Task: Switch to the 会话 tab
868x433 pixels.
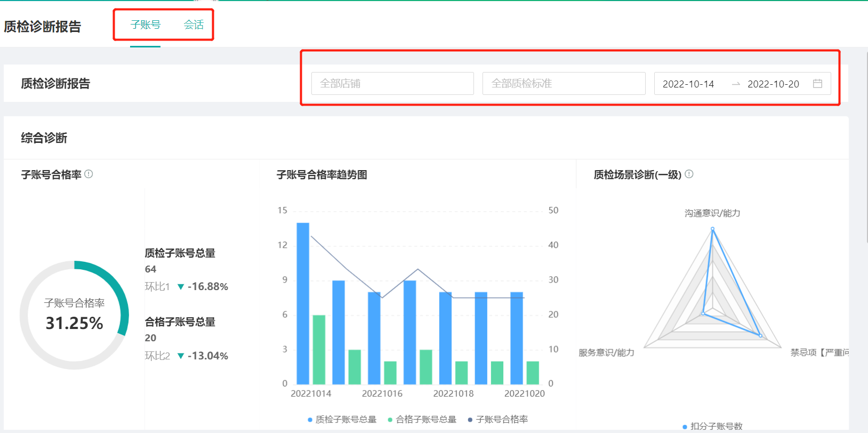Action: [194, 25]
